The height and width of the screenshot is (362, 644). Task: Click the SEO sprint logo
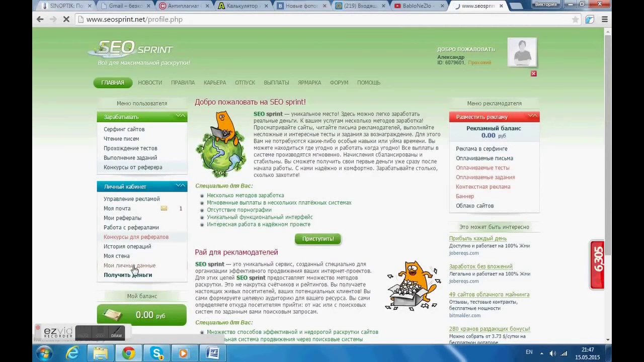(x=131, y=49)
